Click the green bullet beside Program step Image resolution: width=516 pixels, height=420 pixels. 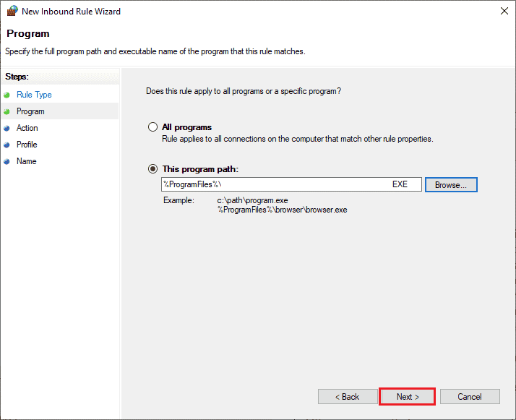tap(8, 111)
